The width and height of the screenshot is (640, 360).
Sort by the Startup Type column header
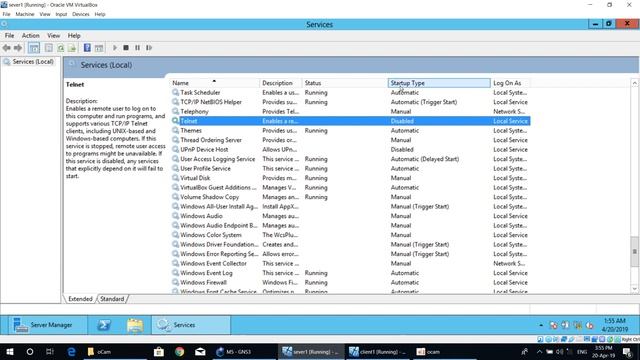(439, 83)
